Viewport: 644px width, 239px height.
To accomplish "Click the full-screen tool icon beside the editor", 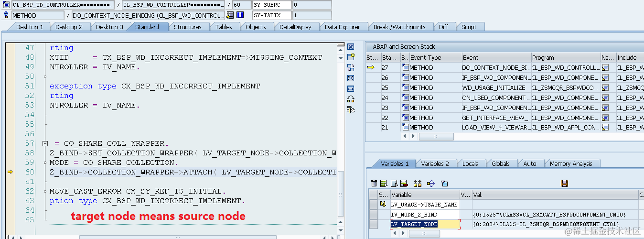I will 351,78.
